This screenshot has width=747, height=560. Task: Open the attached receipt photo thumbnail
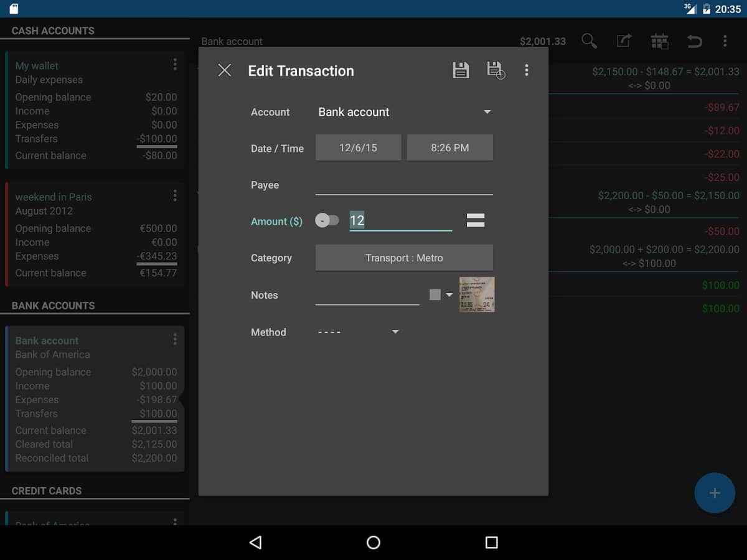pos(477,294)
